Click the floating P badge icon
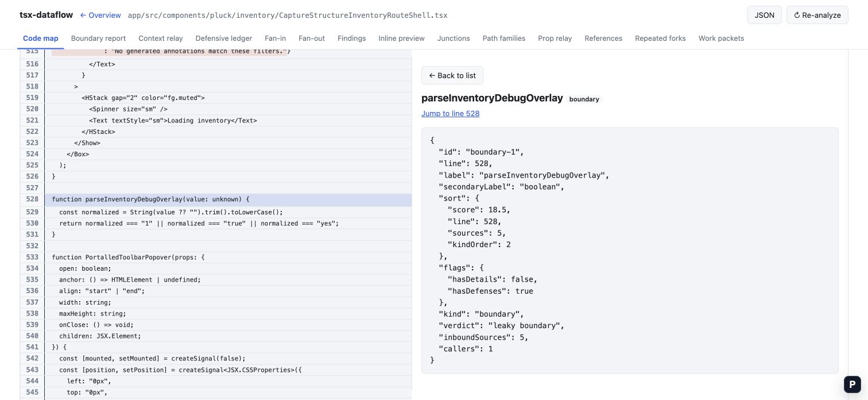The height and width of the screenshot is (400, 868). [852, 384]
